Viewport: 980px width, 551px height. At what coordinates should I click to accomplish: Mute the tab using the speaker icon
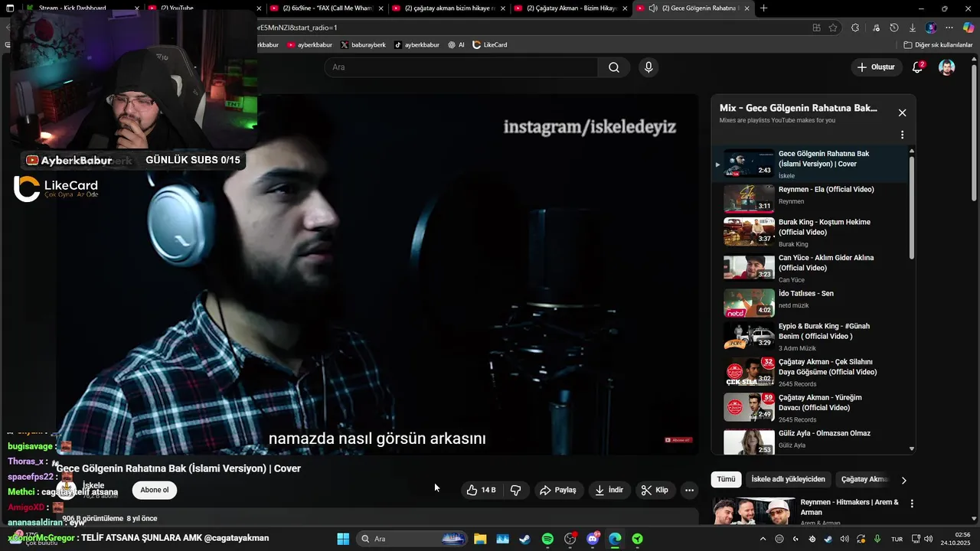653,8
